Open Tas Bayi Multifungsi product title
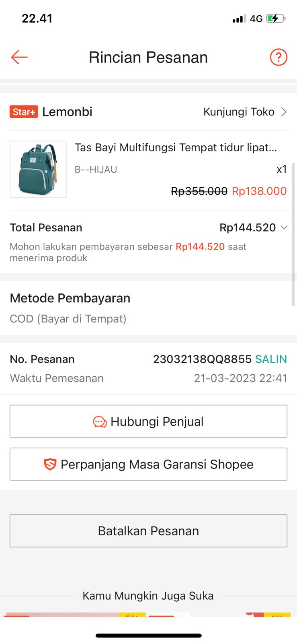Image resolution: width=297 pixels, height=644 pixels. (176, 147)
